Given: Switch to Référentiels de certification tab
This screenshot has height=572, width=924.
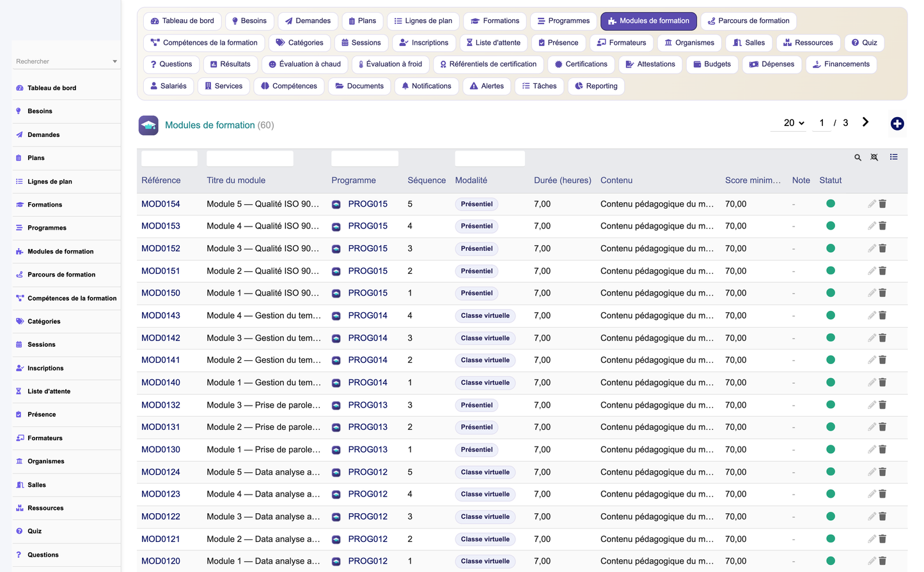Looking at the screenshot, I should tap(489, 64).
